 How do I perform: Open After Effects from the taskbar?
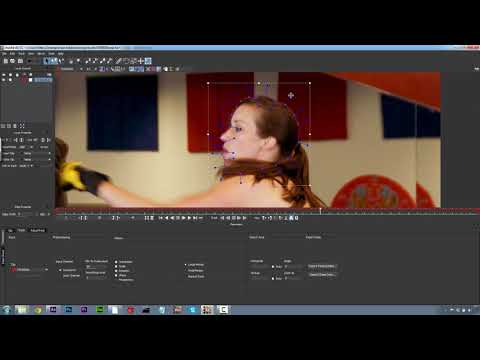point(53,310)
